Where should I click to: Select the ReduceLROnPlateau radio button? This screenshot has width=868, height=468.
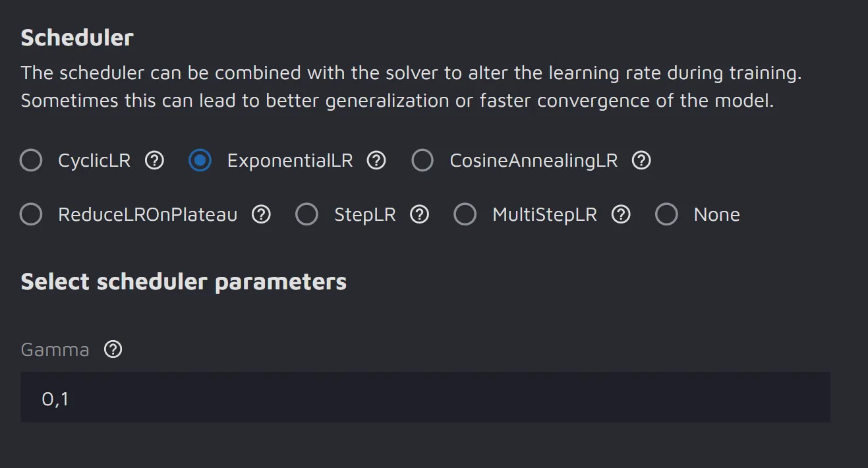click(x=31, y=214)
